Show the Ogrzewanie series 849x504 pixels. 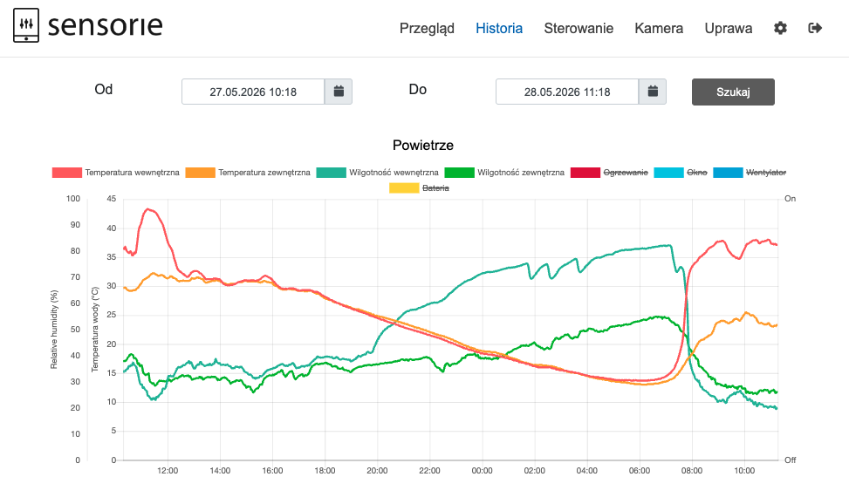(x=609, y=173)
